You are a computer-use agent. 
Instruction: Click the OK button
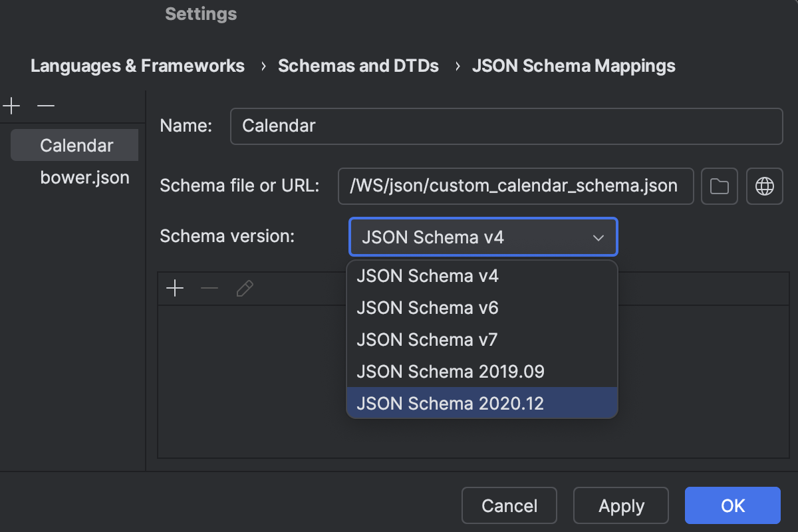coord(732,505)
